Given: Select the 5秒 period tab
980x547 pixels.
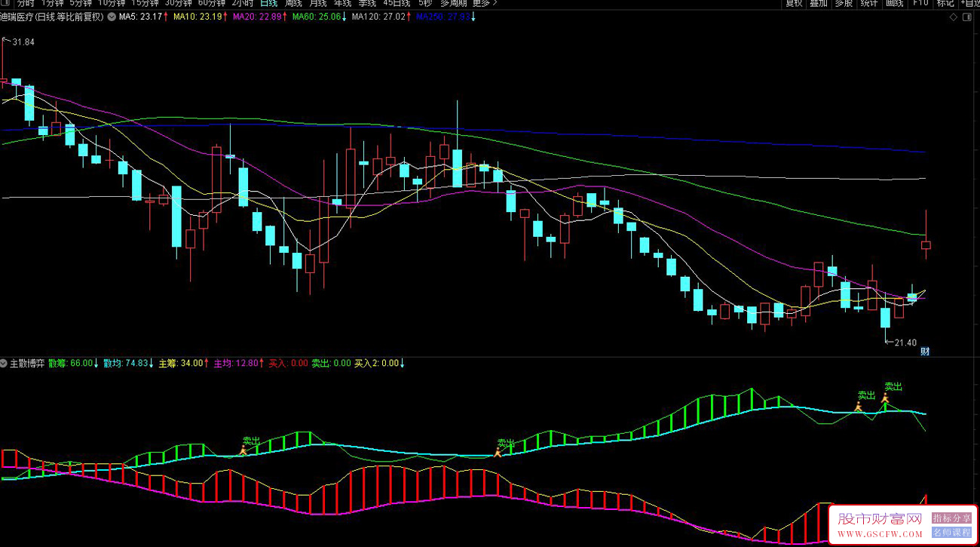Looking at the screenshot, I should 426,3.
